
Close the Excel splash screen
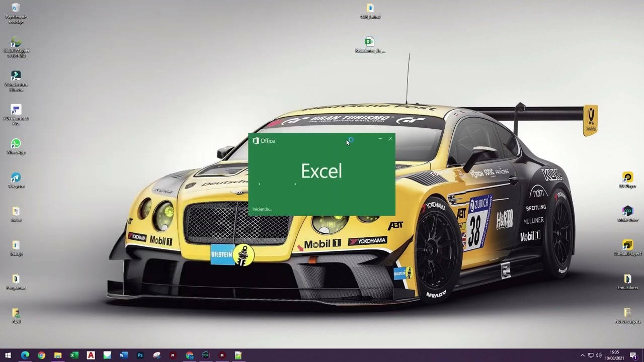click(x=390, y=139)
